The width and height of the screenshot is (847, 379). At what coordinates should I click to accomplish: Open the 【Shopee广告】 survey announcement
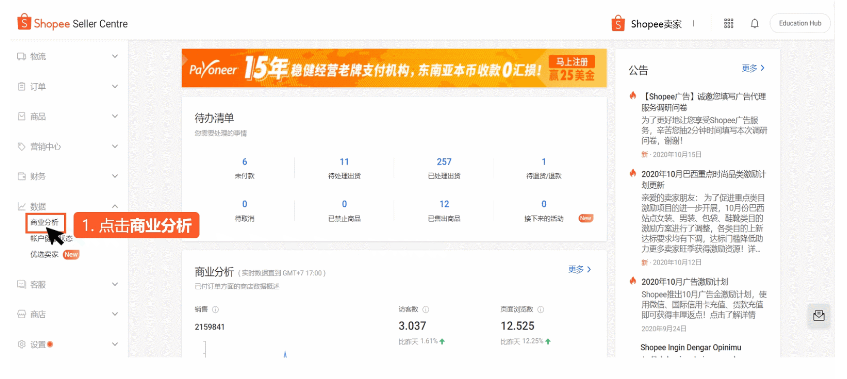(703, 102)
